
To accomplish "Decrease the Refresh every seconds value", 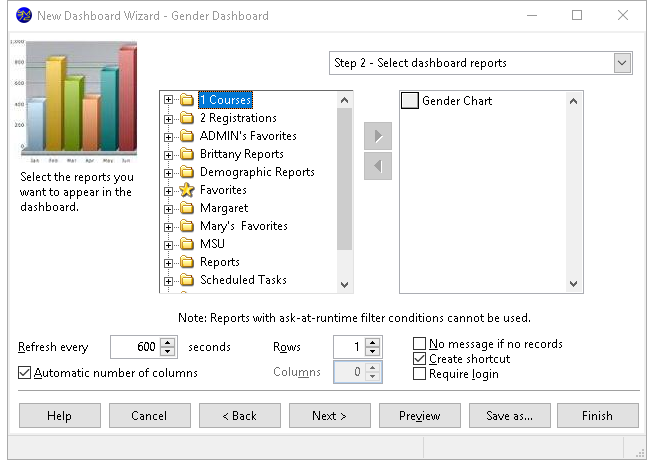I will coord(168,352).
